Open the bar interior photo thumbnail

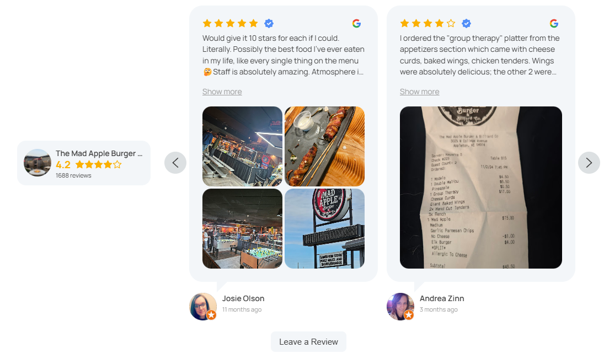coord(242,146)
